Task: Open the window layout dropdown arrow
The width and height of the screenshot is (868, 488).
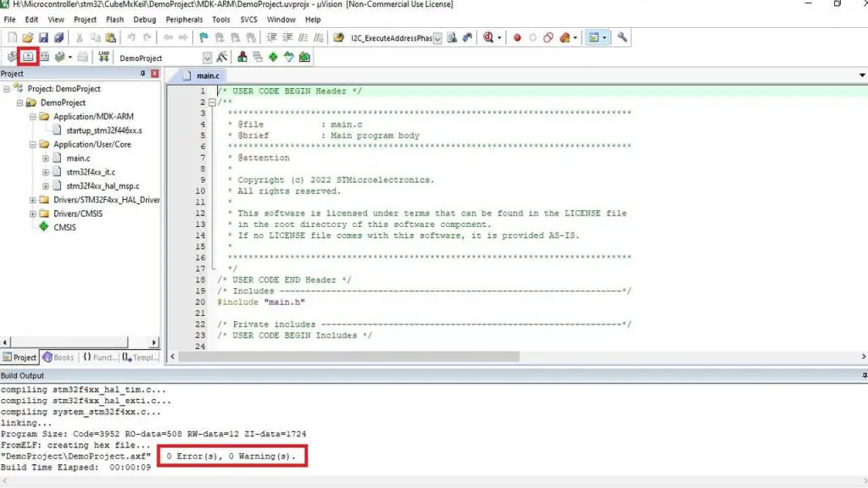Action: point(604,37)
